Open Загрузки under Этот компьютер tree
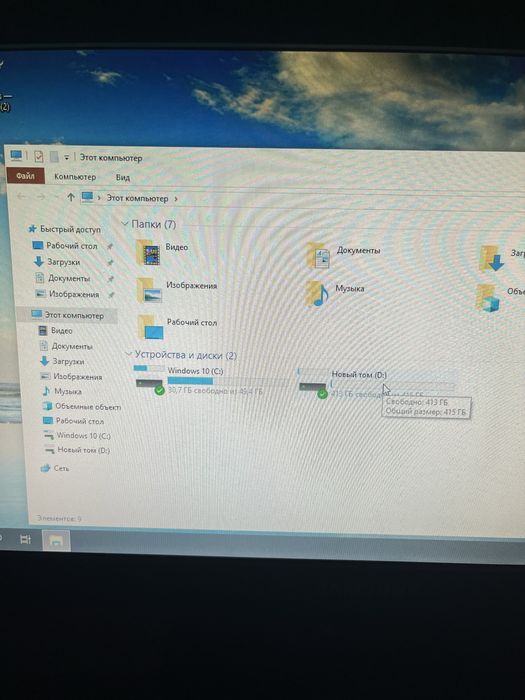525x700 pixels. [x=68, y=361]
